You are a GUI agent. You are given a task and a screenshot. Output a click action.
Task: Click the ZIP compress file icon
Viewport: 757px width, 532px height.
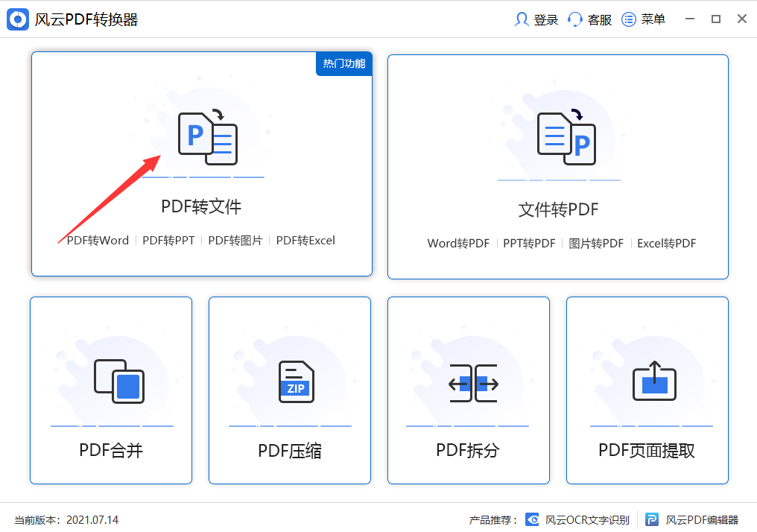click(297, 381)
